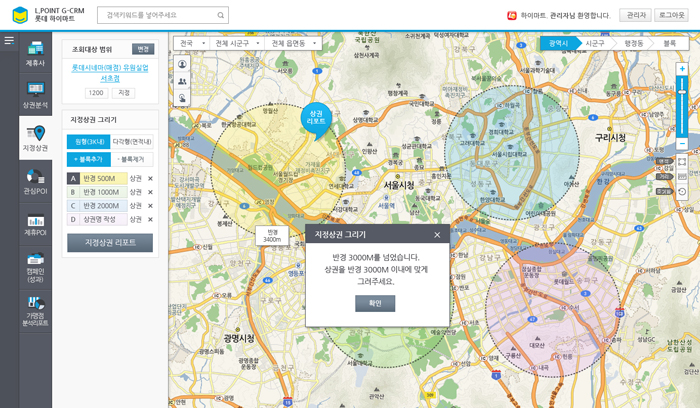Screen dimensions: 700x408
Task: Click the 반경 500M yellow name field
Action: point(103,179)
